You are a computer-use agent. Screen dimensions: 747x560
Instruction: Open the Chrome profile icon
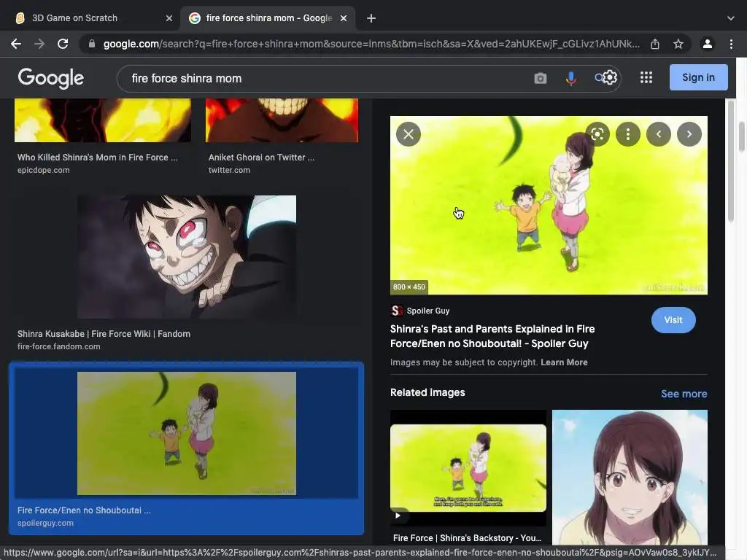pyautogui.click(x=708, y=44)
